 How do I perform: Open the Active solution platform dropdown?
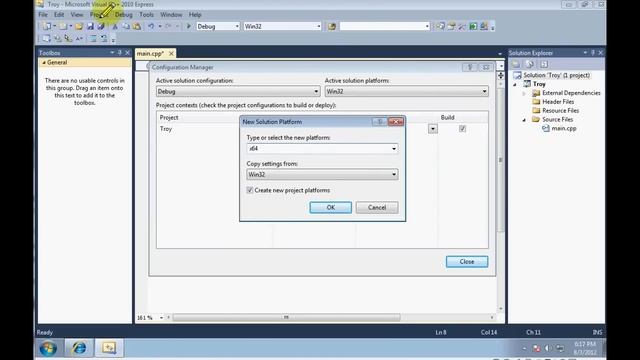pyautogui.click(x=407, y=91)
